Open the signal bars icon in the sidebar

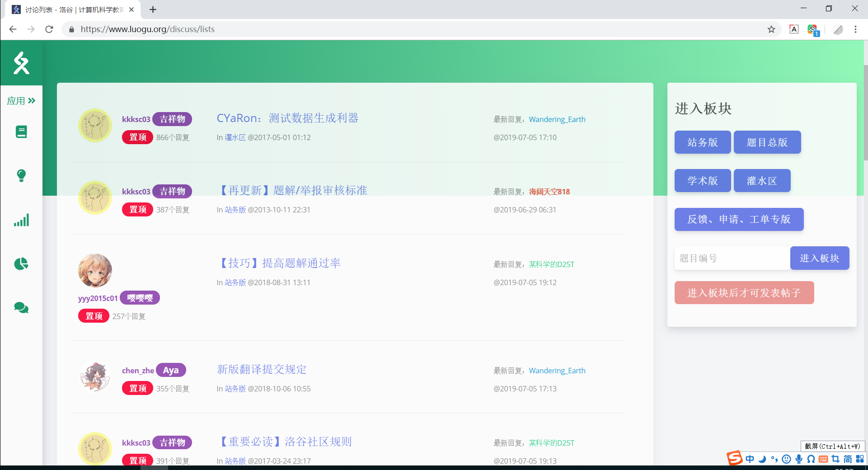[x=21, y=220]
